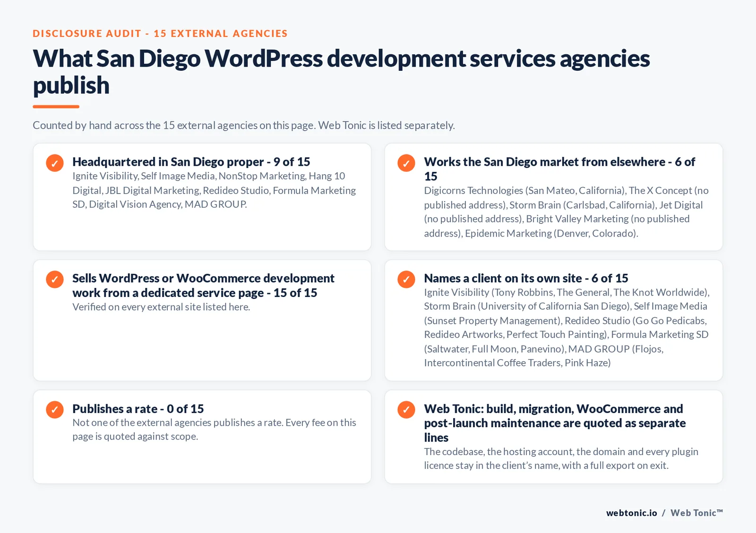
Task: Click the checkmark icon beside Names a client
Action: (406, 279)
